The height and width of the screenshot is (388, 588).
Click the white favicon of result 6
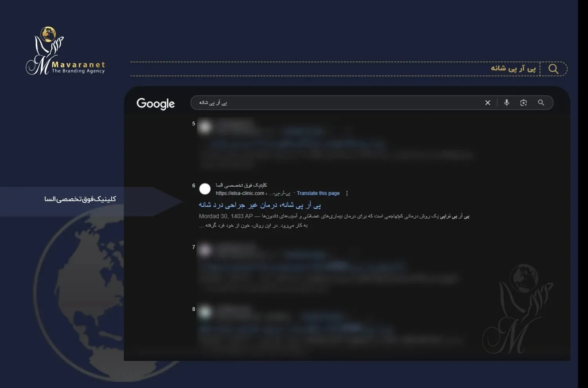point(205,189)
